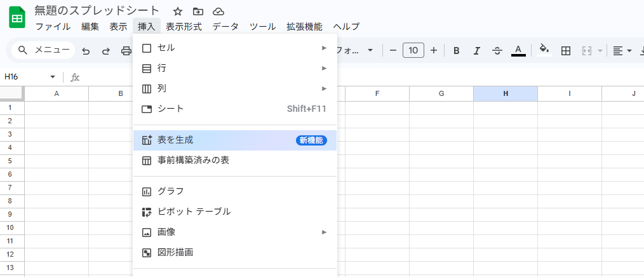Click the star icon to favorite the spreadsheet
The width and height of the screenshot is (644, 277).
[x=178, y=11]
